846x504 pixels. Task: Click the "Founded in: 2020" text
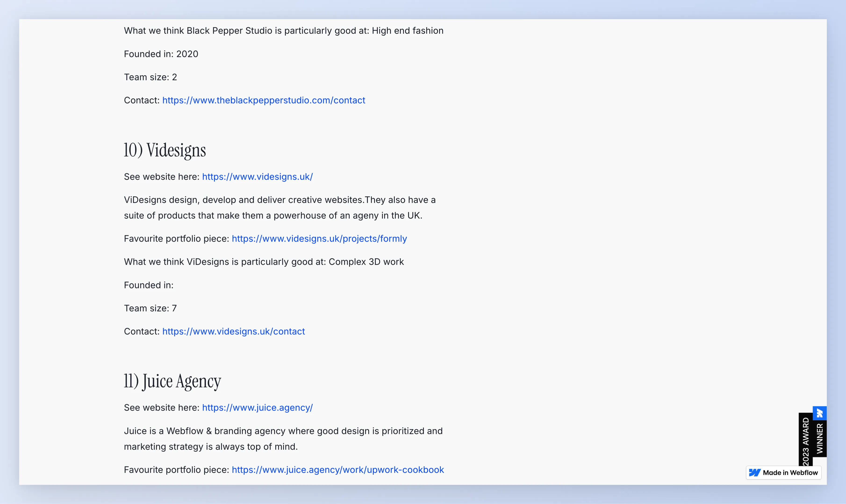(161, 54)
